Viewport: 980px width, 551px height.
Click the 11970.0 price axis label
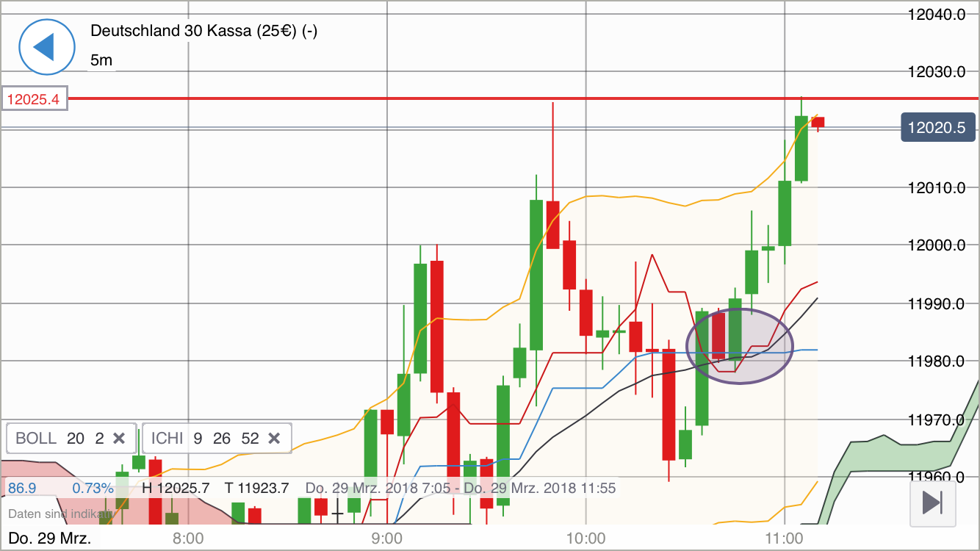[x=937, y=420]
